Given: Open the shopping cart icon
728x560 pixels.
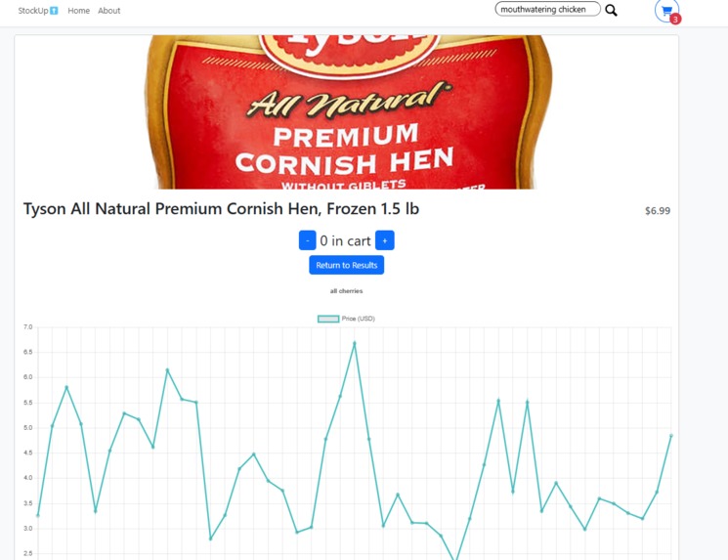Looking at the screenshot, I should (666, 10).
